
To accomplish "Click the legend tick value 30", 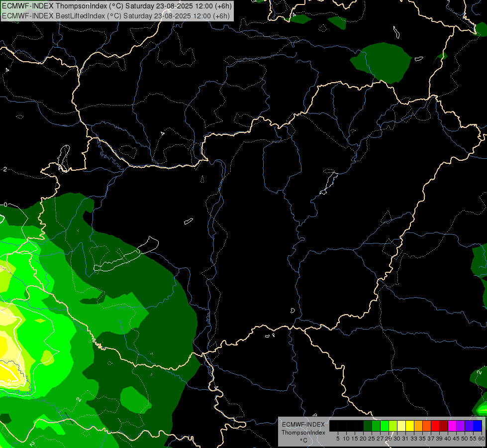I will click(397, 439).
